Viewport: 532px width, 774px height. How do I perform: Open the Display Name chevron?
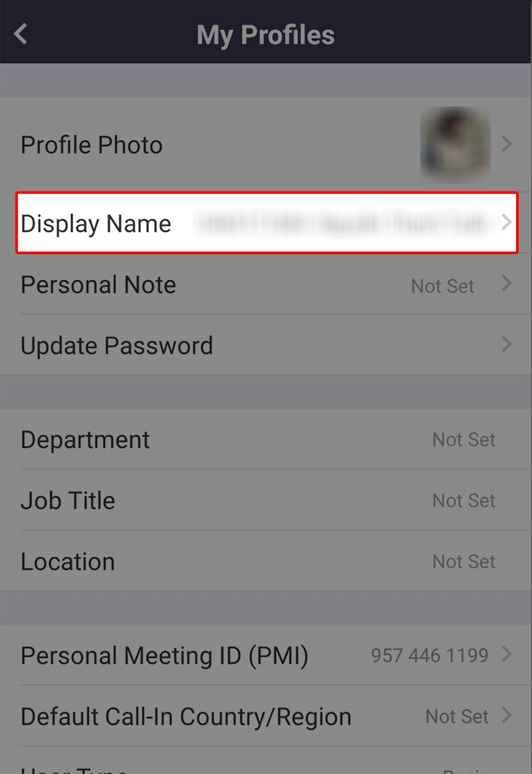(506, 222)
